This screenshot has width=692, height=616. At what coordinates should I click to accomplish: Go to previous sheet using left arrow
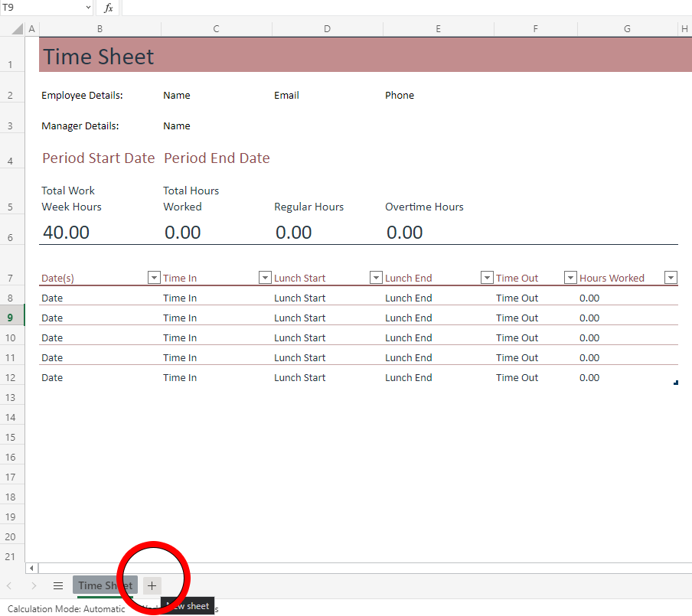9,585
